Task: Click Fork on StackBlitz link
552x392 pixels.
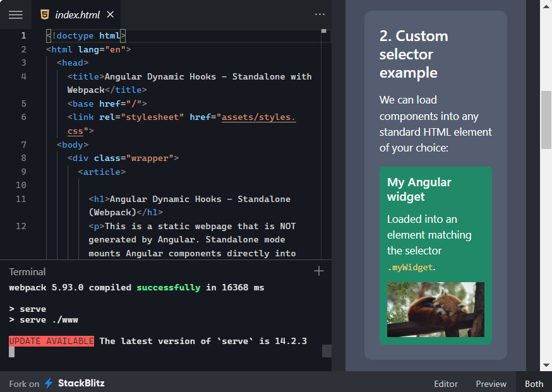Action: point(57,383)
